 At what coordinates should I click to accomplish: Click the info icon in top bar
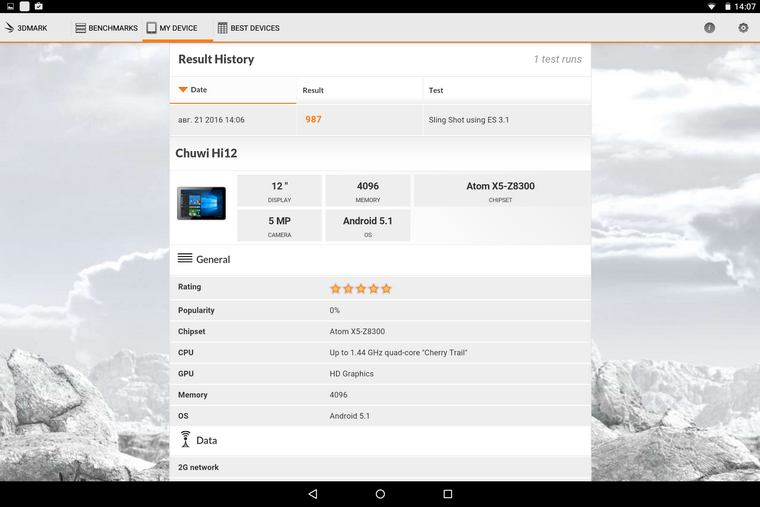[x=709, y=28]
